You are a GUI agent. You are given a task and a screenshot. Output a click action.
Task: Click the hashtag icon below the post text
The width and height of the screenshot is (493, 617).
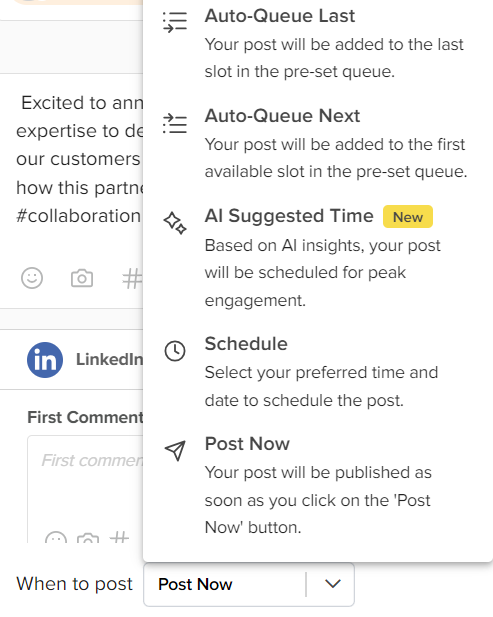tap(132, 279)
